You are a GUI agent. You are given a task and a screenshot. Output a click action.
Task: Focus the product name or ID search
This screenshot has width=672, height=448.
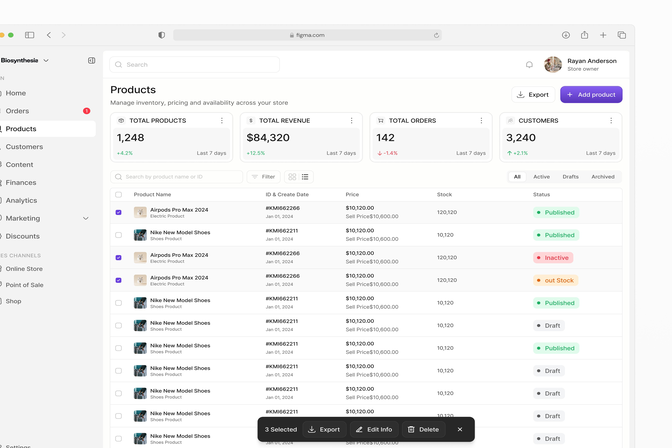pyautogui.click(x=177, y=177)
